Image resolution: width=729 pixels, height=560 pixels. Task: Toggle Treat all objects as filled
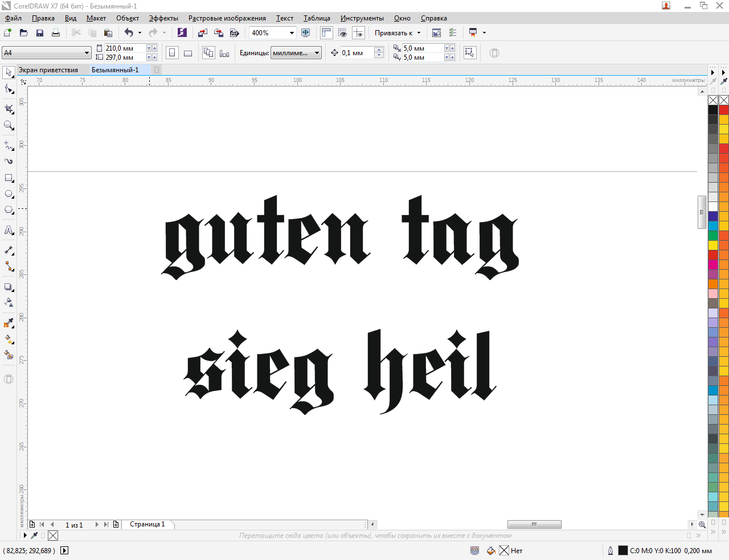click(469, 53)
